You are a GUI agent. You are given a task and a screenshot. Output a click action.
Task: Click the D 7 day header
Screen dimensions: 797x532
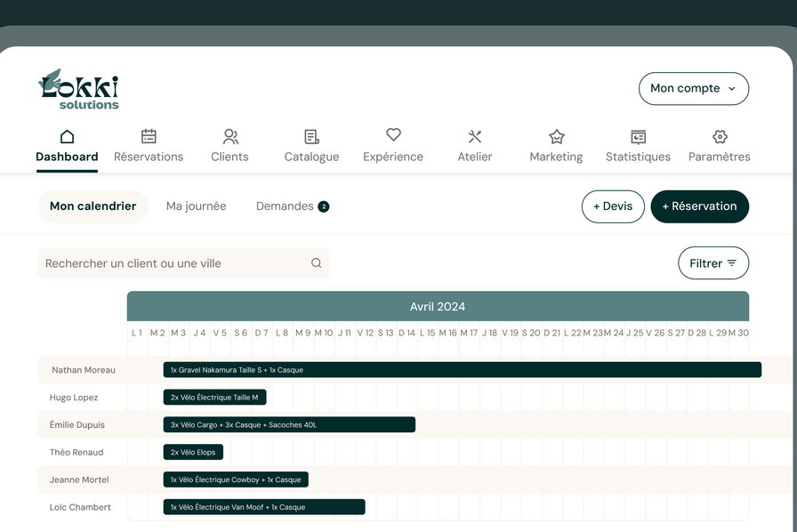(262, 333)
